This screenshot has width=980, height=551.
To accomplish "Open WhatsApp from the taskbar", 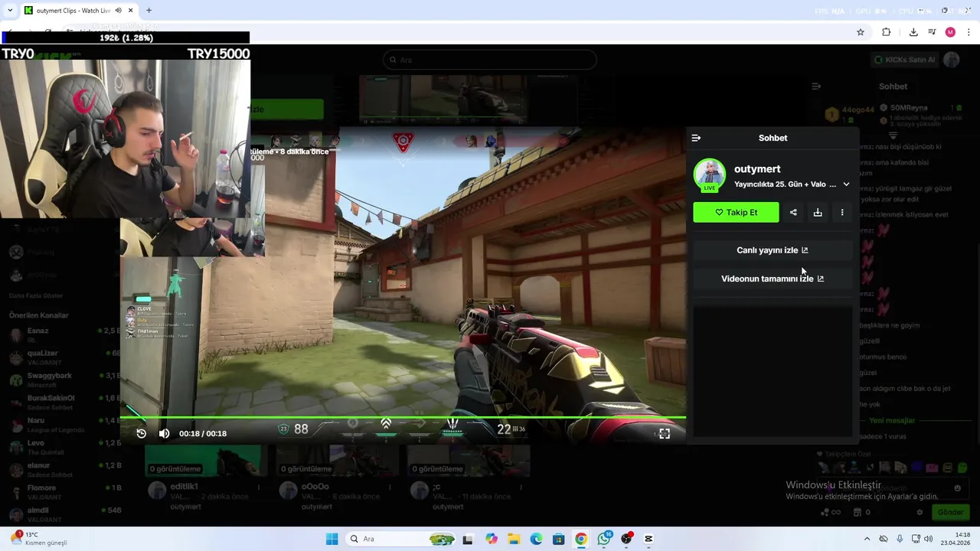I will point(604,539).
